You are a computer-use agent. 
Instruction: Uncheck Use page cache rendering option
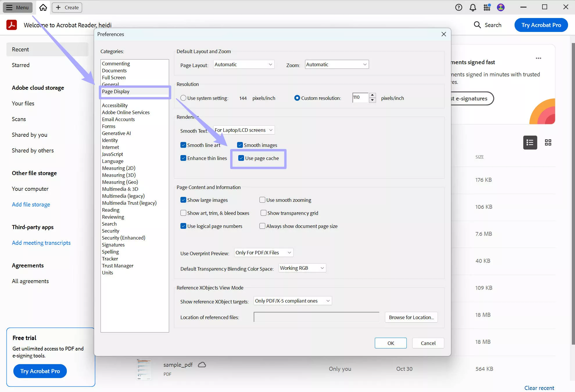[241, 158]
